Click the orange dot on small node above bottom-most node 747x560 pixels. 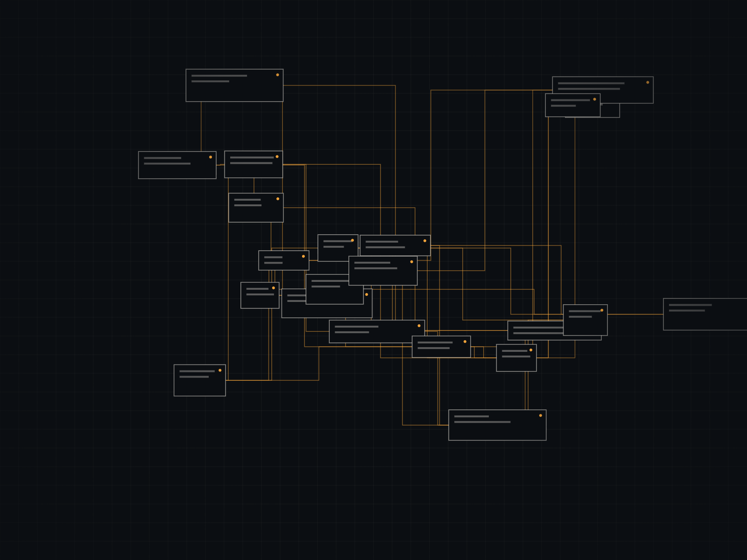click(531, 350)
